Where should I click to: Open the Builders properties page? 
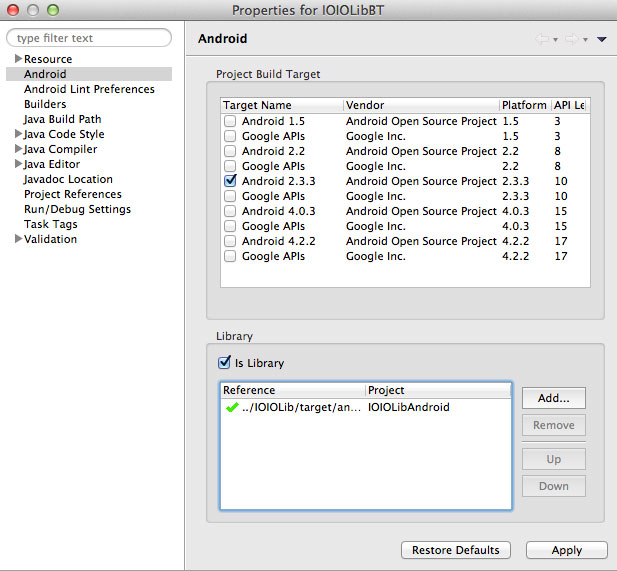point(45,104)
